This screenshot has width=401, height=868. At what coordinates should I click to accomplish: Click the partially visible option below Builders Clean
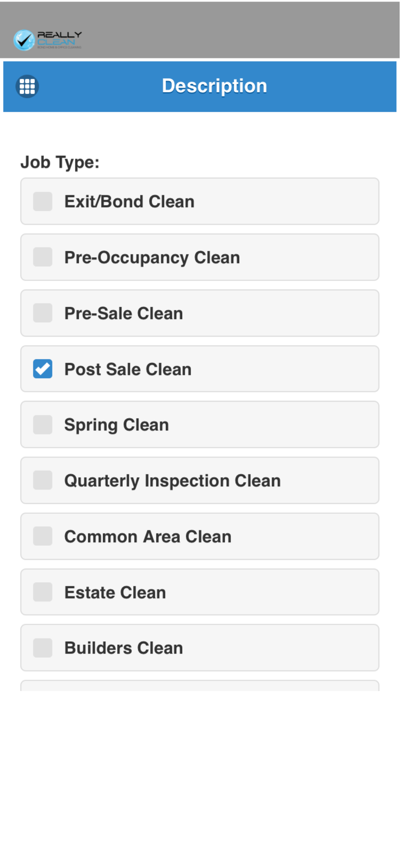coord(200,686)
